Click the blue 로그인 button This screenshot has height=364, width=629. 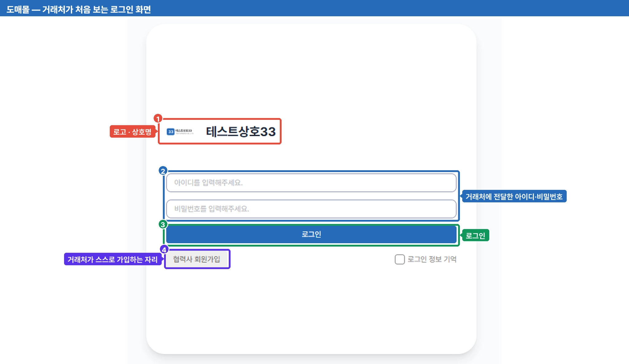click(x=311, y=234)
